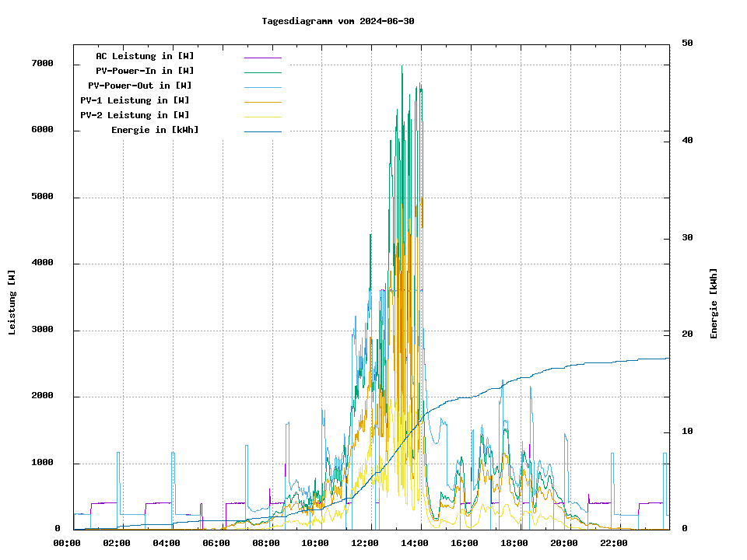Click the 7000 value on the left axis
Viewport: 747px width, 560px height.
pyautogui.click(x=43, y=64)
